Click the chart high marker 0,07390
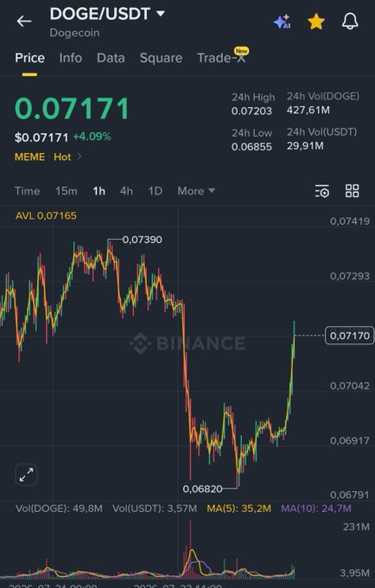Image resolution: width=375 pixels, height=588 pixels. [142, 240]
